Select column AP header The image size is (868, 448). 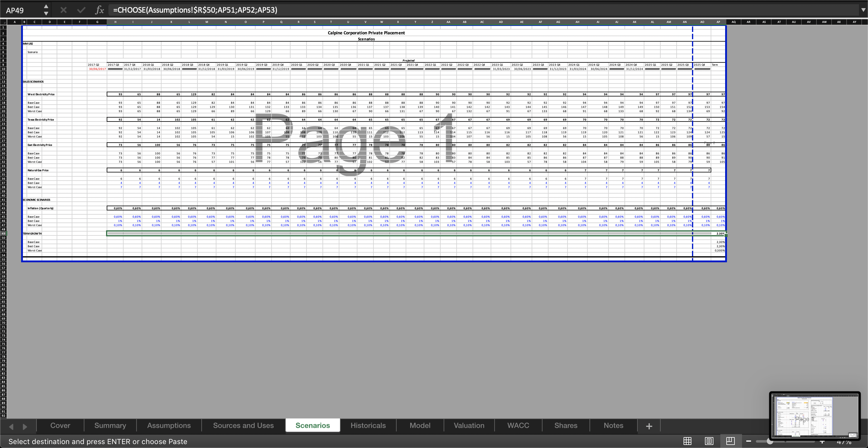point(718,22)
